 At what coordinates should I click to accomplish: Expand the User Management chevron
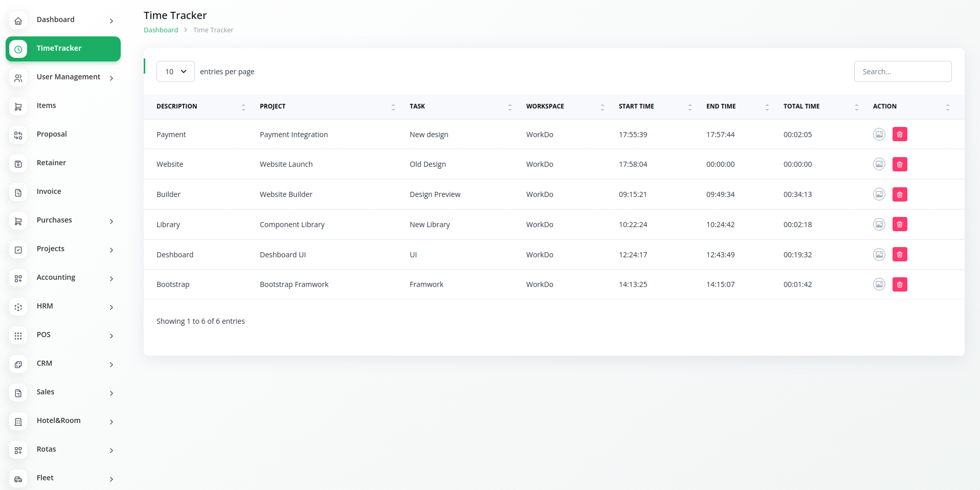pyautogui.click(x=111, y=78)
